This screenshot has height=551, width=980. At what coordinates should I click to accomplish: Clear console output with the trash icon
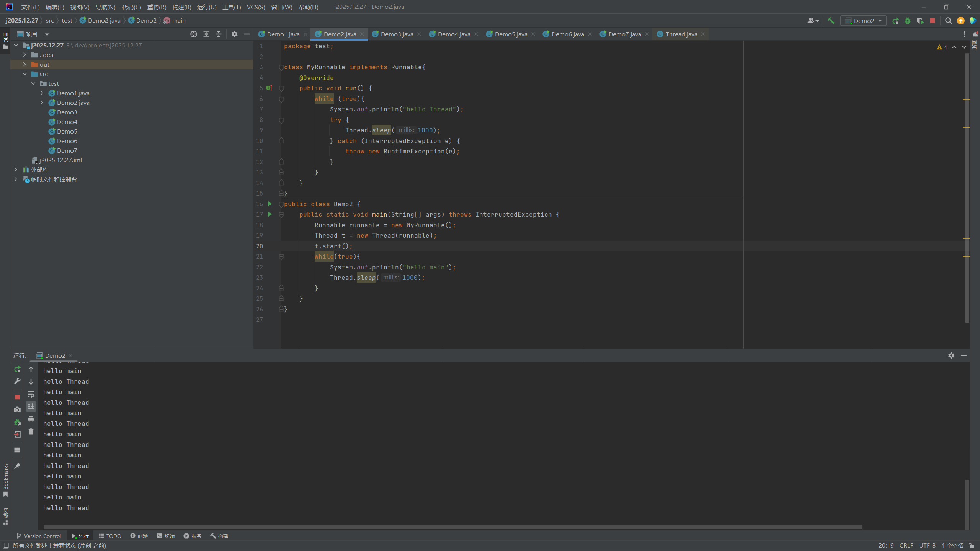(x=31, y=432)
